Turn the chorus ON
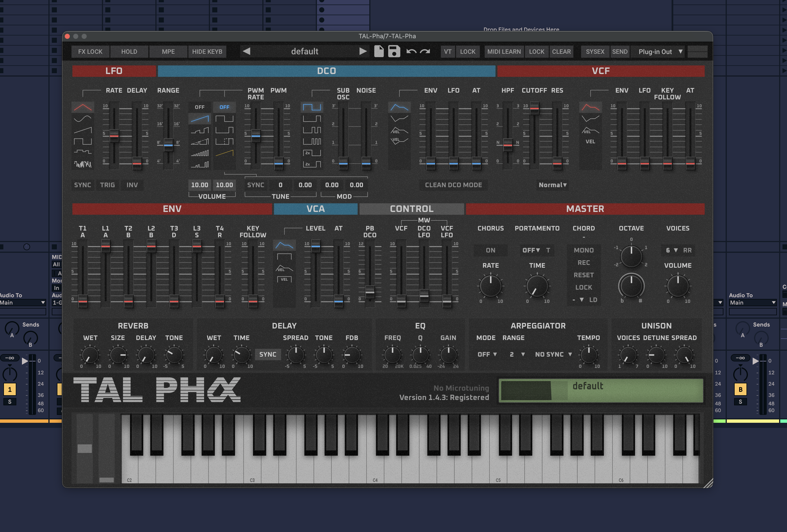The height and width of the screenshot is (532, 787). tap(490, 250)
